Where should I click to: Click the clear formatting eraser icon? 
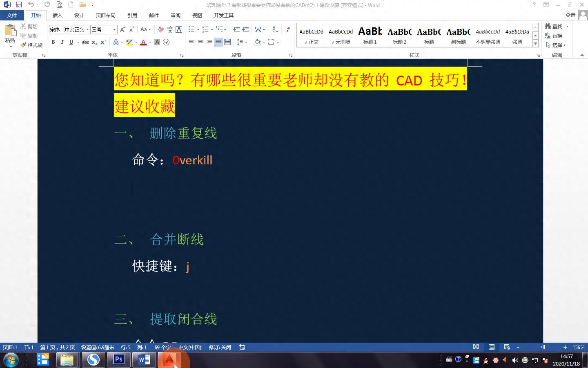[161, 29]
